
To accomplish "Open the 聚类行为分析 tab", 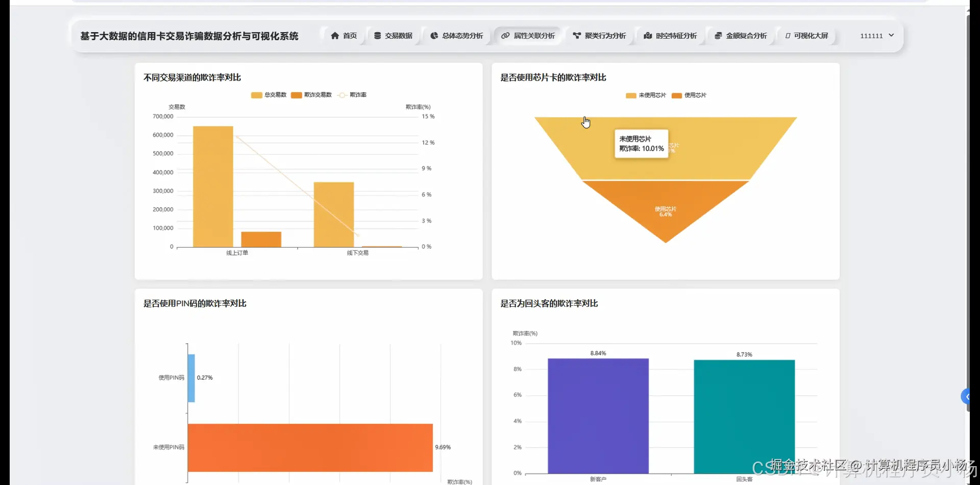I will tap(599, 36).
